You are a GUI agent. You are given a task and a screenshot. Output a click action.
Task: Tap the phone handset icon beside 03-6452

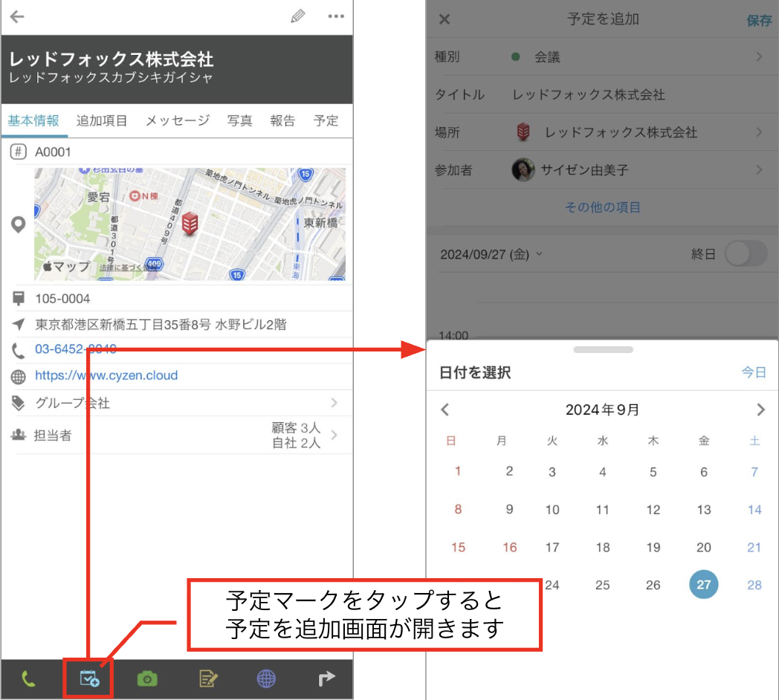tap(19, 351)
